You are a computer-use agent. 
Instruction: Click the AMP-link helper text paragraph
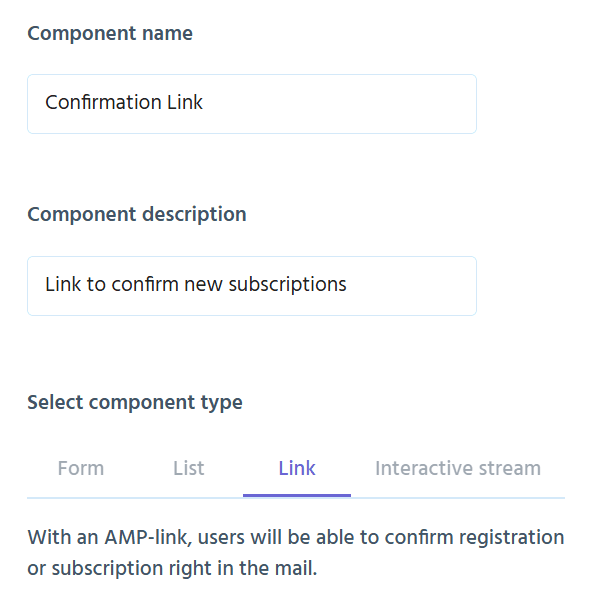coord(296,553)
